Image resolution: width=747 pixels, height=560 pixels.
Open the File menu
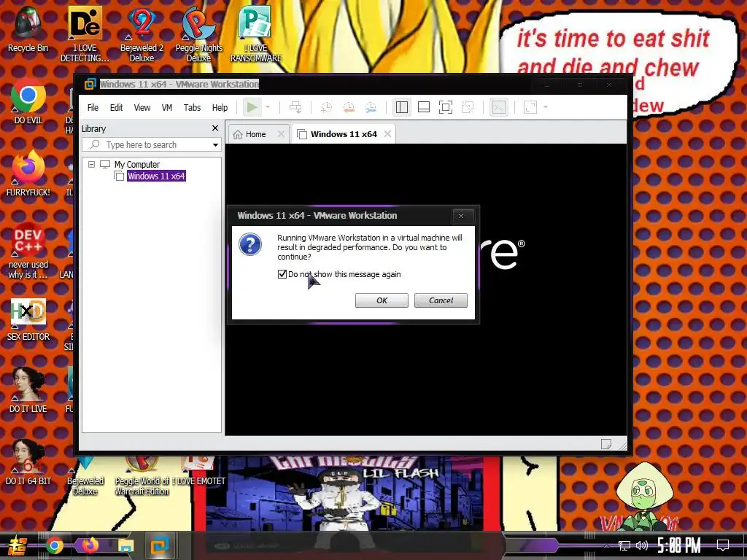tap(93, 108)
